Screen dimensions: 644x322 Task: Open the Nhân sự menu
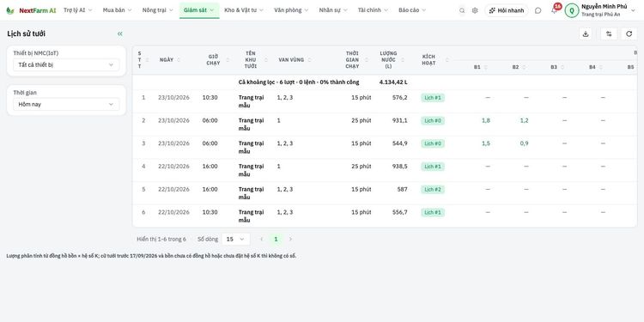point(333,10)
